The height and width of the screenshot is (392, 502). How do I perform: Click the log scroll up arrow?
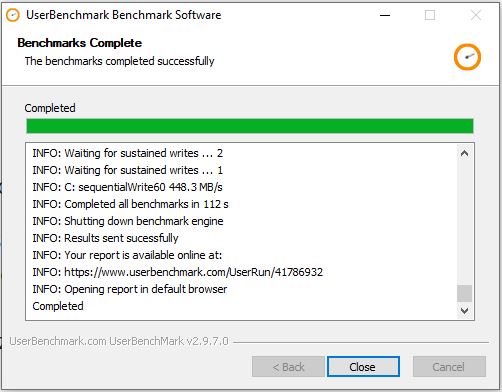click(464, 153)
